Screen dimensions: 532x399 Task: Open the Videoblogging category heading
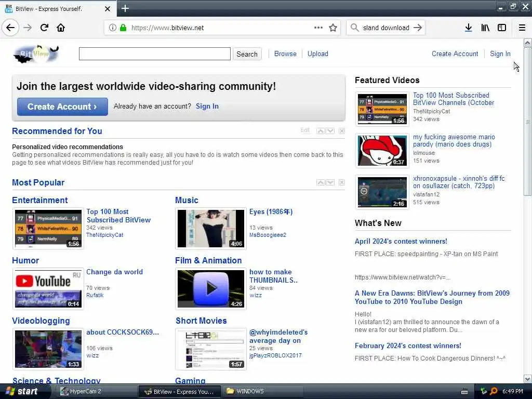pos(41,321)
